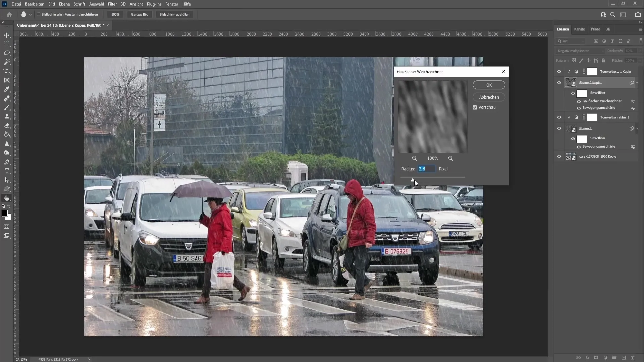Click Abbrechen in the blur dialog

pos(489,97)
